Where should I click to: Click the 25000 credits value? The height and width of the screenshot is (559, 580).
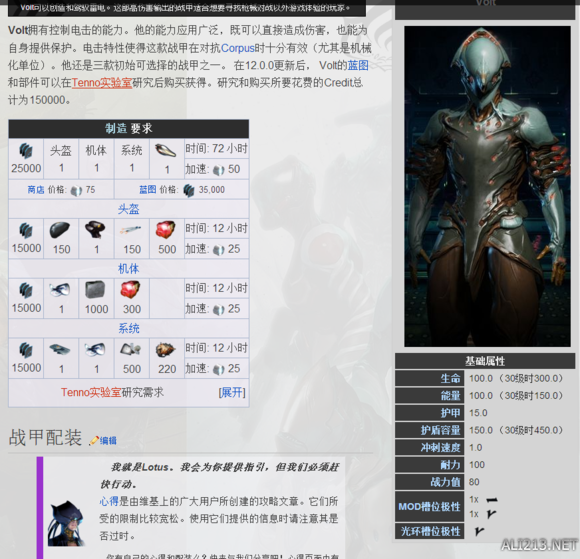(x=26, y=168)
